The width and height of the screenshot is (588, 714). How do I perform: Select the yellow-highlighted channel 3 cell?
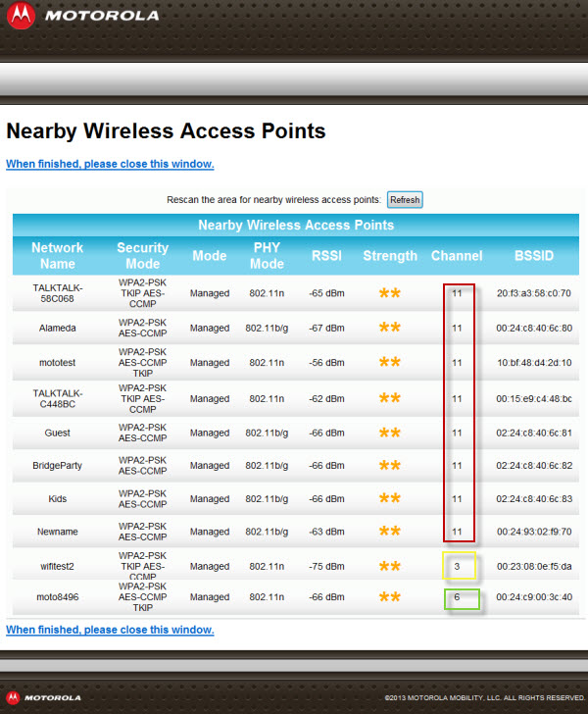(457, 566)
